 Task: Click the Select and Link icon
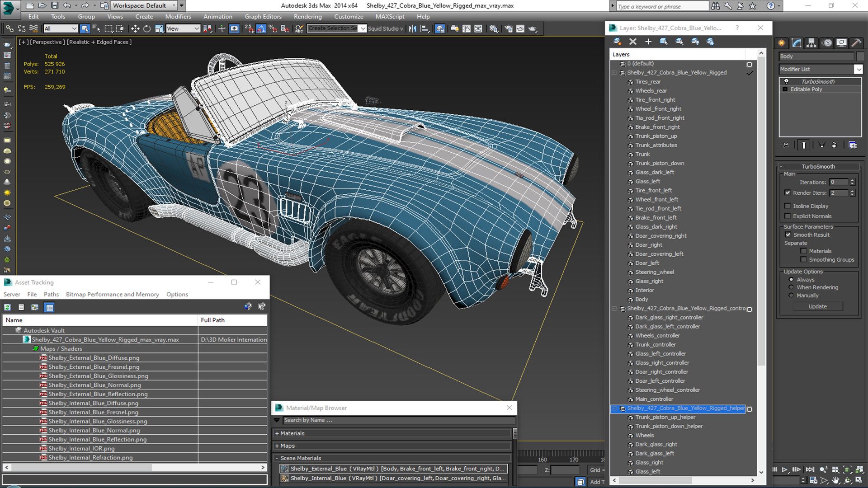[x=9, y=28]
